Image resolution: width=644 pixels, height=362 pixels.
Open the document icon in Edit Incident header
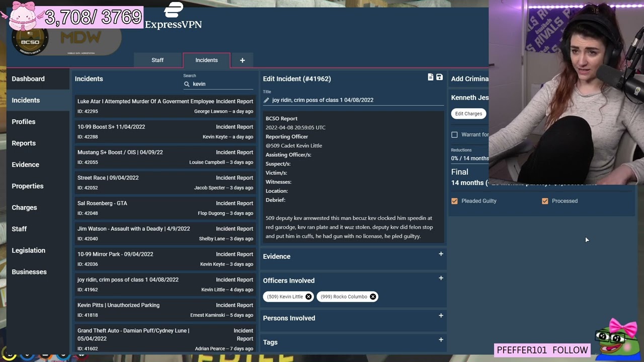(431, 77)
